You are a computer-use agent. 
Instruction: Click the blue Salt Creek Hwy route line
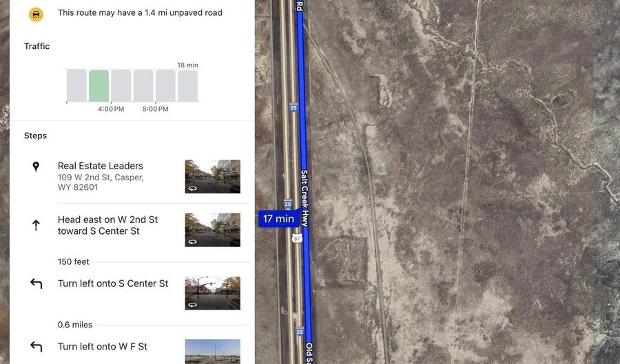coord(302,118)
